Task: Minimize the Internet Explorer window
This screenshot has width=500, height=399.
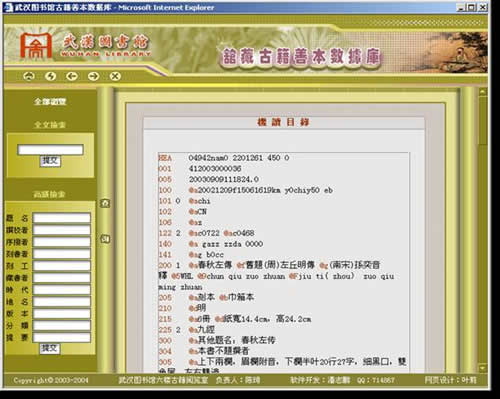Action: click(x=460, y=7)
